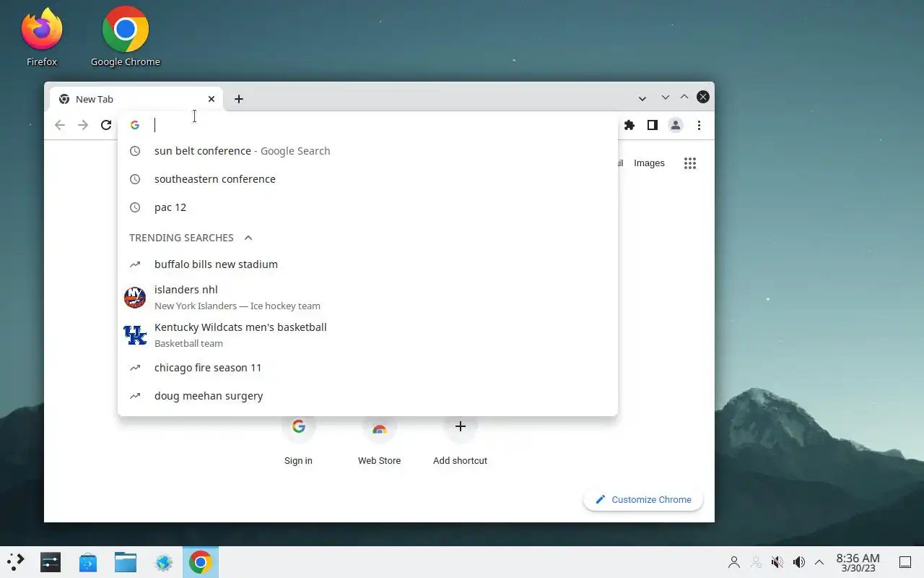The height and width of the screenshot is (578, 924).
Task: Select 'chicago fire season 11' suggestion
Action: 368,368
